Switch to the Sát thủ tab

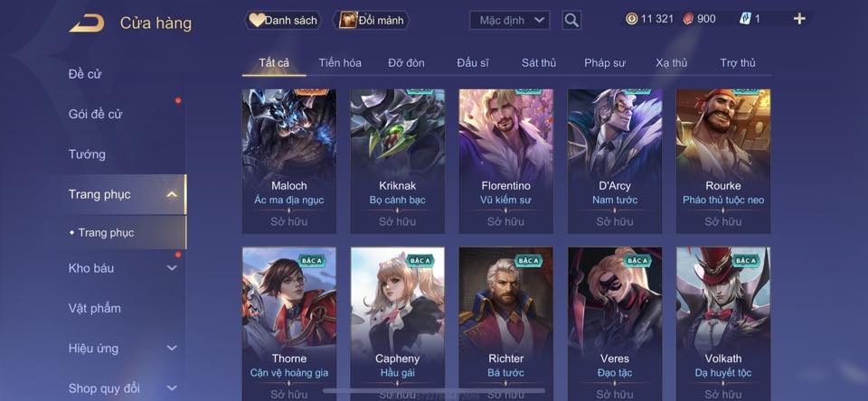(539, 63)
